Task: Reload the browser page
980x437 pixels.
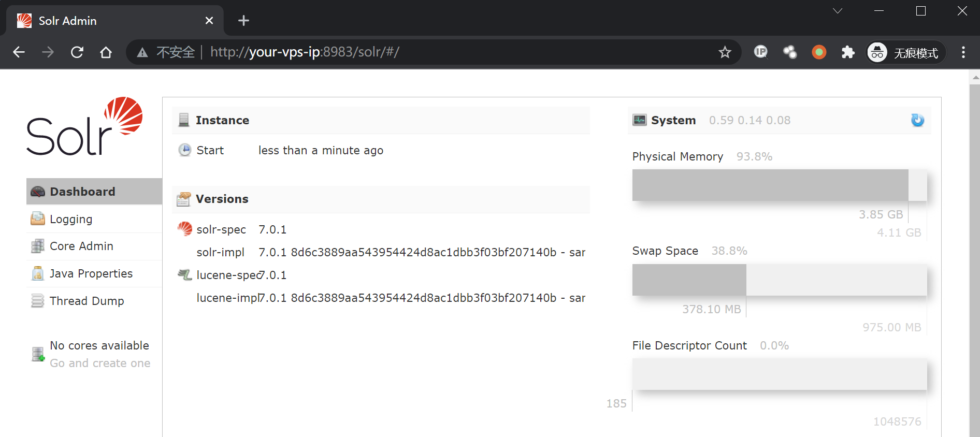Action: coord(77,52)
